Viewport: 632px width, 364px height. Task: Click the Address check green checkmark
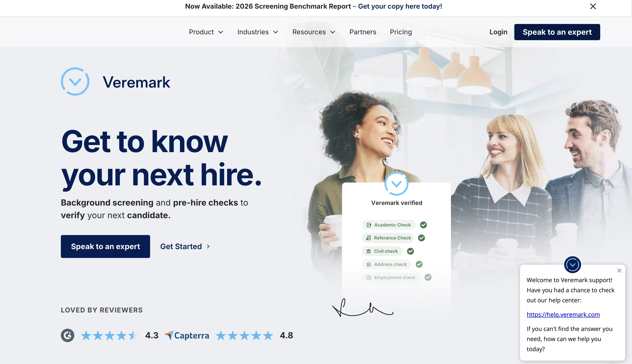point(419,264)
